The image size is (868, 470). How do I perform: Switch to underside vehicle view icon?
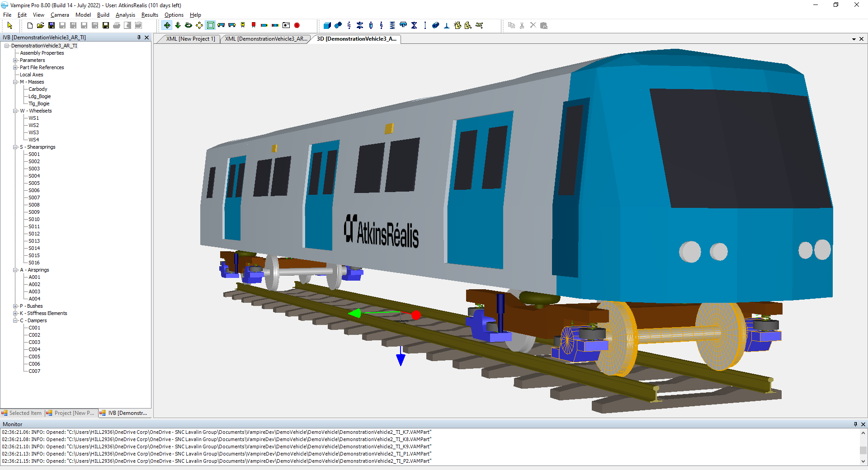(x=275, y=25)
